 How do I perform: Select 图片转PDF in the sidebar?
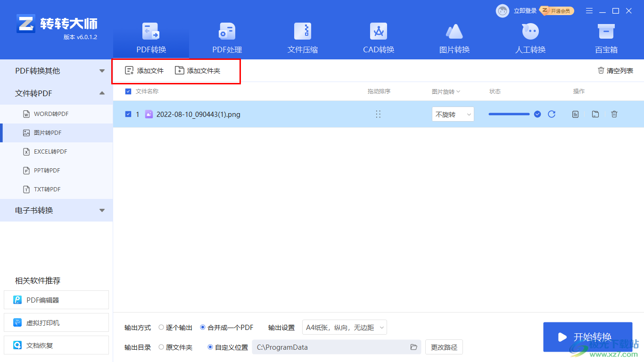pos(56,133)
